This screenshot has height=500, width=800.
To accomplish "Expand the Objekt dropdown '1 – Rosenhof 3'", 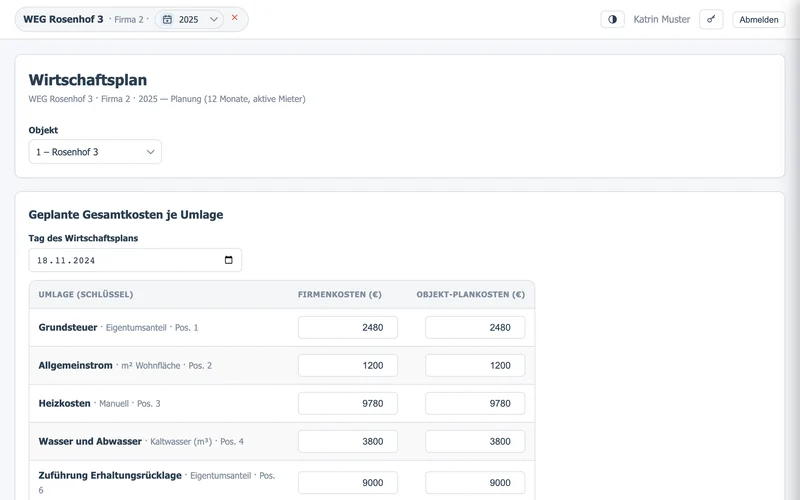I will click(95, 152).
